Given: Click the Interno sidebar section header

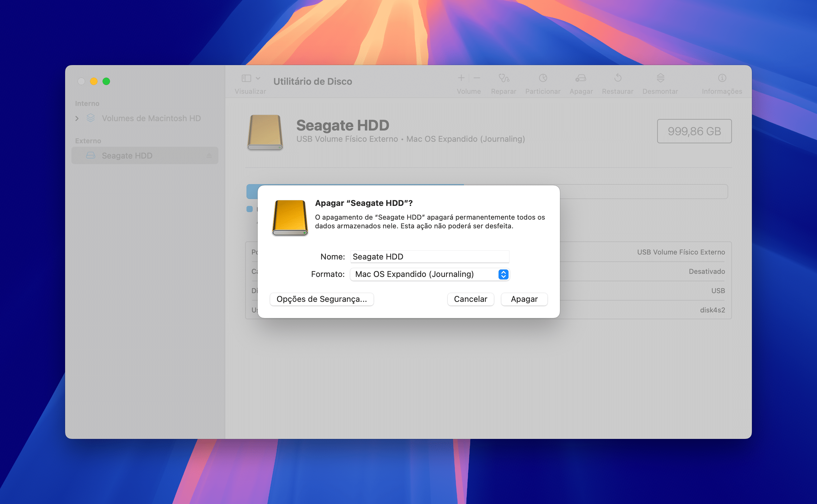Looking at the screenshot, I should 87,103.
